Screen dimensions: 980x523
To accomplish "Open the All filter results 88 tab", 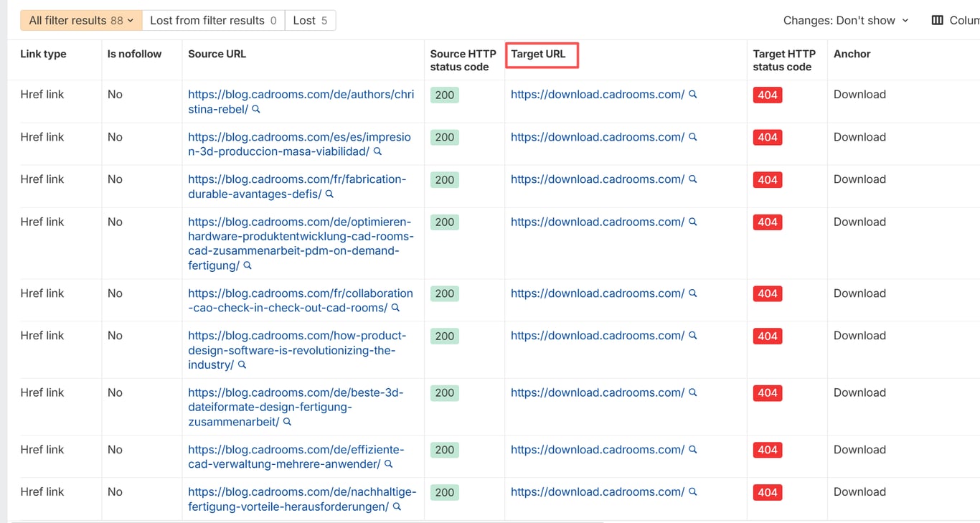I will pyautogui.click(x=81, y=21).
